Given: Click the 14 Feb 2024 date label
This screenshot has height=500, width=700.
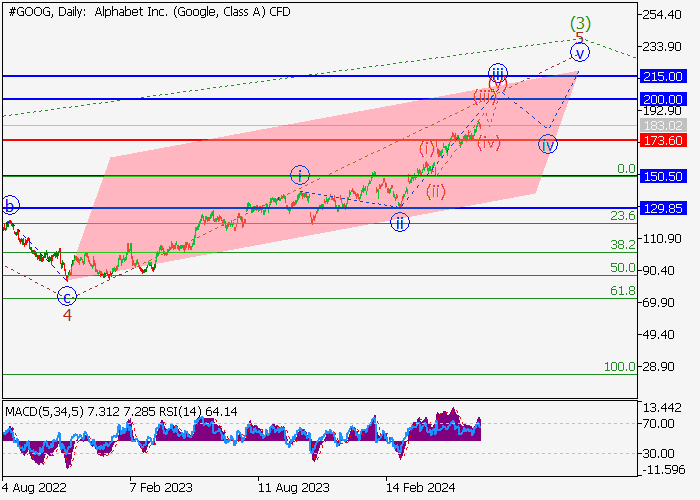Looking at the screenshot, I should 421,487.
